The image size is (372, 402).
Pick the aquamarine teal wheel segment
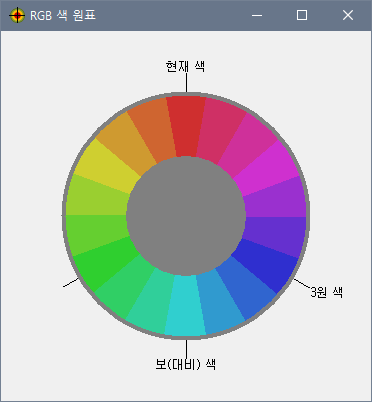point(153,301)
